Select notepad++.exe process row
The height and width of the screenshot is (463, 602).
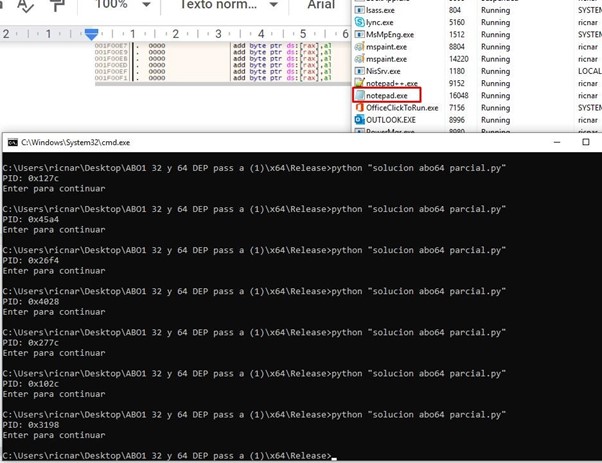477,83
